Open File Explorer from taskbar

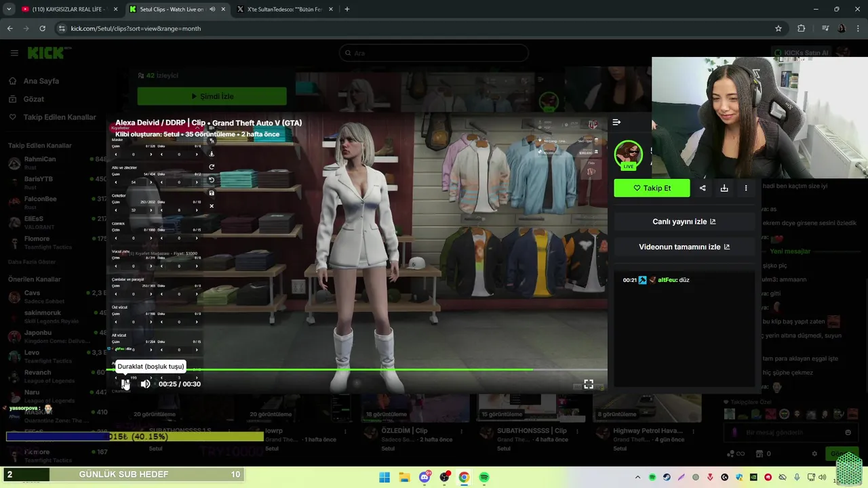pyautogui.click(x=404, y=477)
